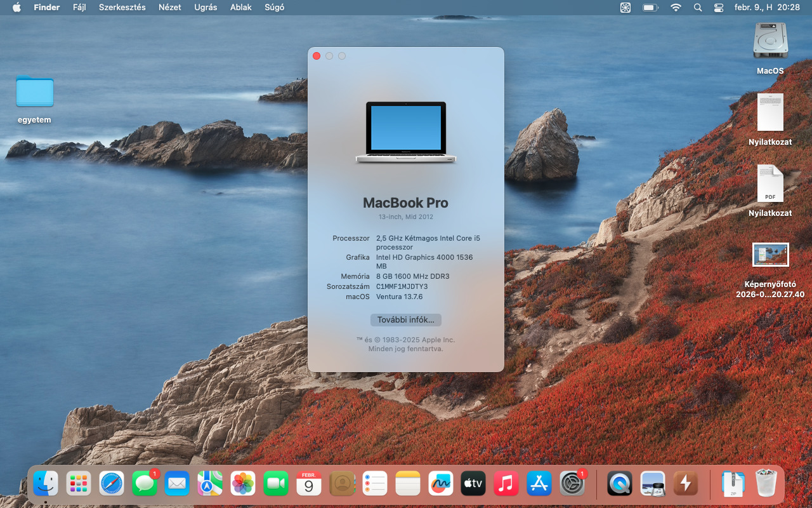The image size is (812, 508).
Task: Open Messages with one unread badge
Action: (x=145, y=484)
